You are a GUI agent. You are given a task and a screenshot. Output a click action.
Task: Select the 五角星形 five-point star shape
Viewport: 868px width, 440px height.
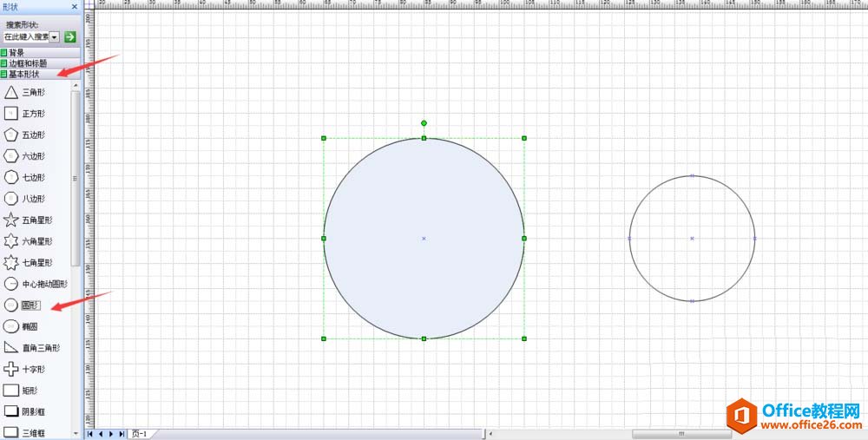coord(29,220)
